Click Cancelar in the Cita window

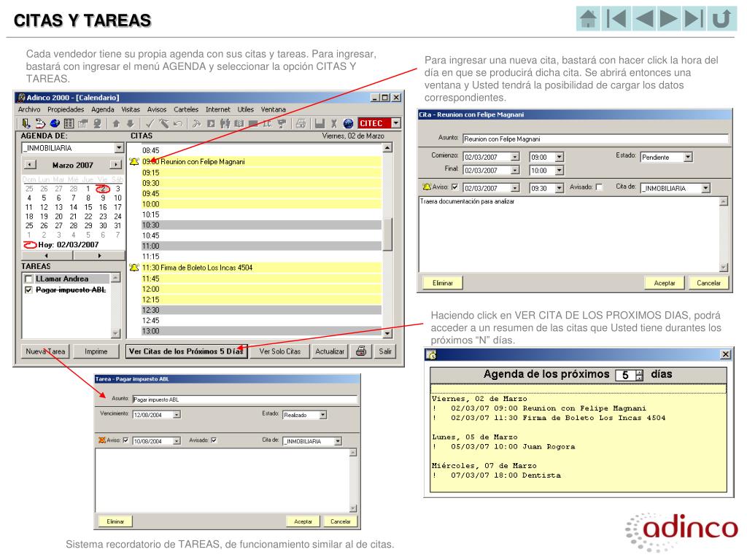point(708,283)
